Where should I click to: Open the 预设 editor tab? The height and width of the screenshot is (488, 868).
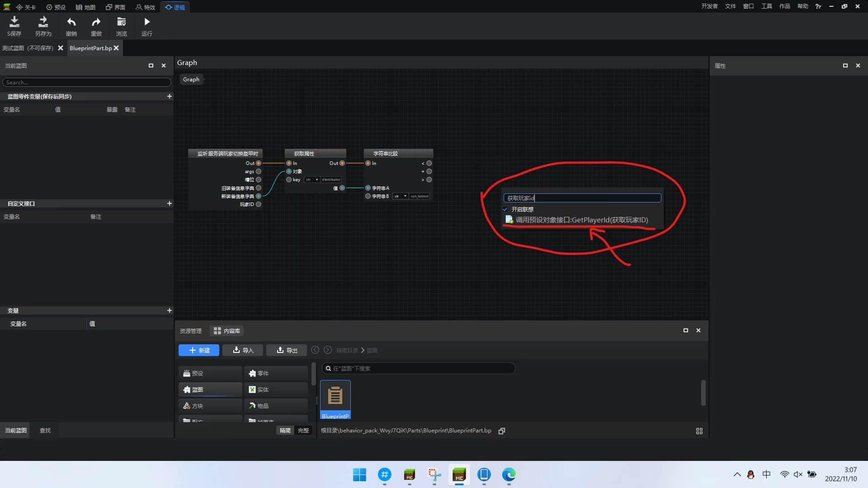pos(56,7)
